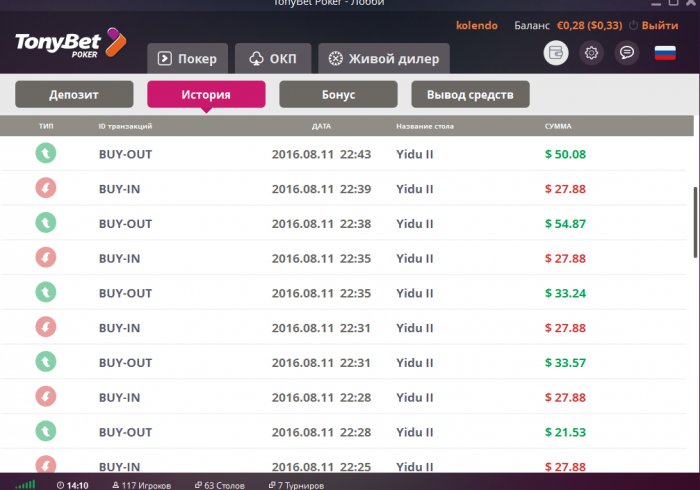Click green buy-out icon for $ 21.53
The width and height of the screenshot is (700, 490).
(46, 432)
